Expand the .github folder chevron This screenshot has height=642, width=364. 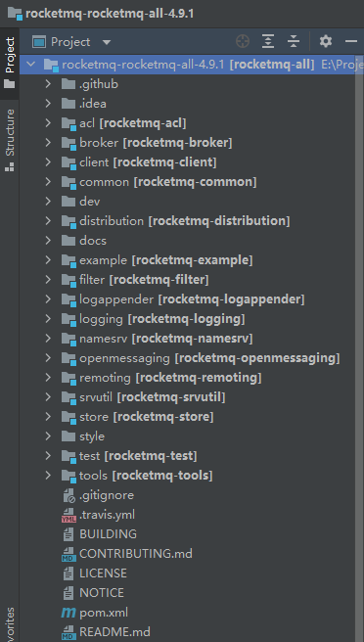point(48,84)
